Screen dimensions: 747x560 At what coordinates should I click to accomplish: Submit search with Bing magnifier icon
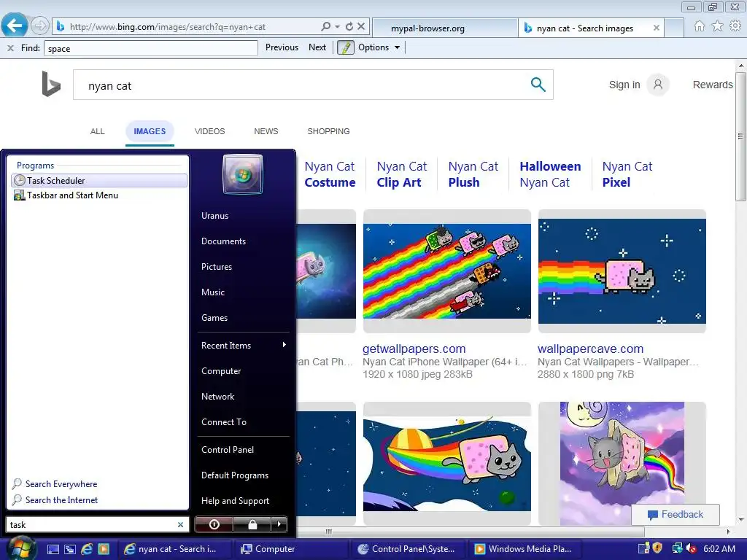(x=538, y=85)
